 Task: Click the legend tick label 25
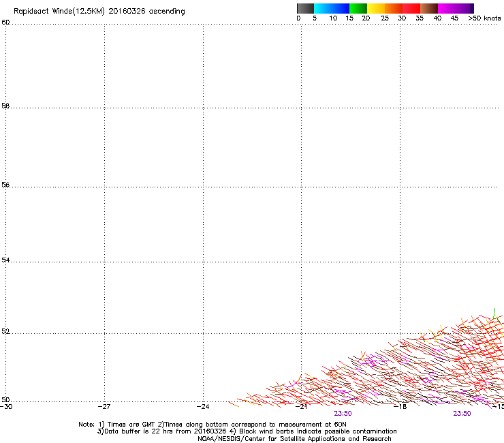(385, 18)
